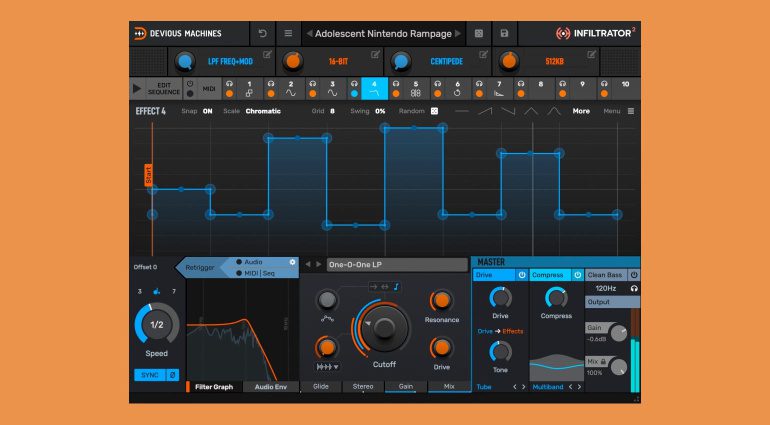
Task: Switch to the Filter Graph tab
Action: click(214, 387)
